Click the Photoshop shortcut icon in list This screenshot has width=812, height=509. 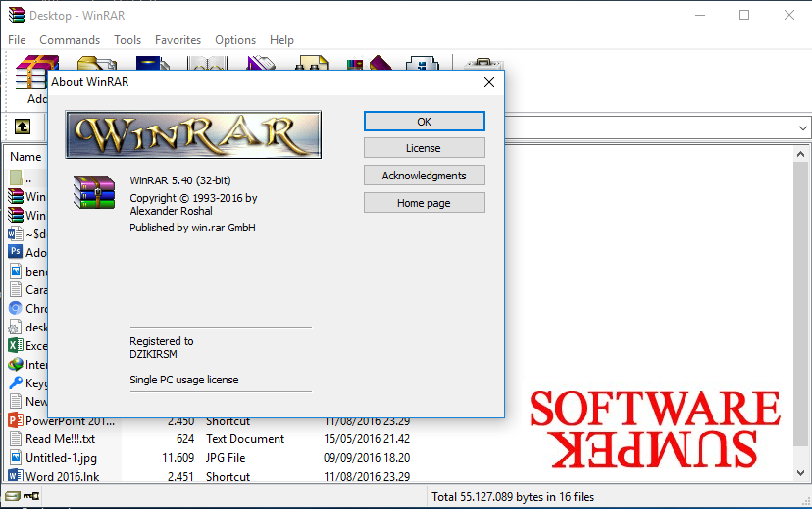15,252
